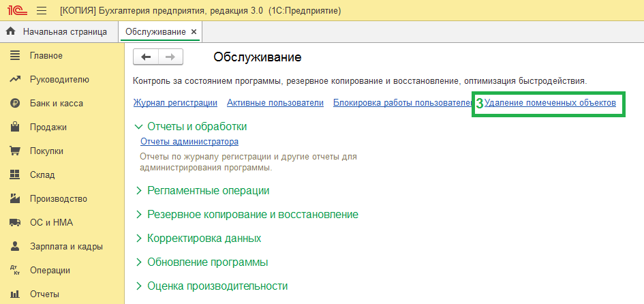Viewport: 644px width, 304px height.
Task: Open the ОС и НМА section
Action: (x=51, y=223)
